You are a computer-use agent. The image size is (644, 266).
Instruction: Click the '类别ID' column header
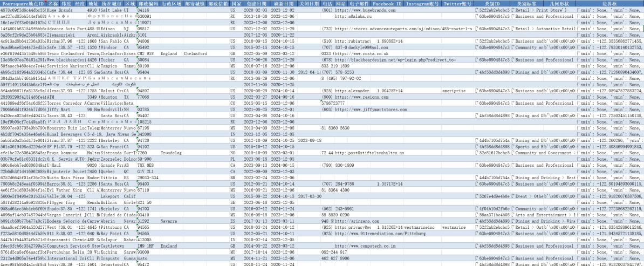491,4
